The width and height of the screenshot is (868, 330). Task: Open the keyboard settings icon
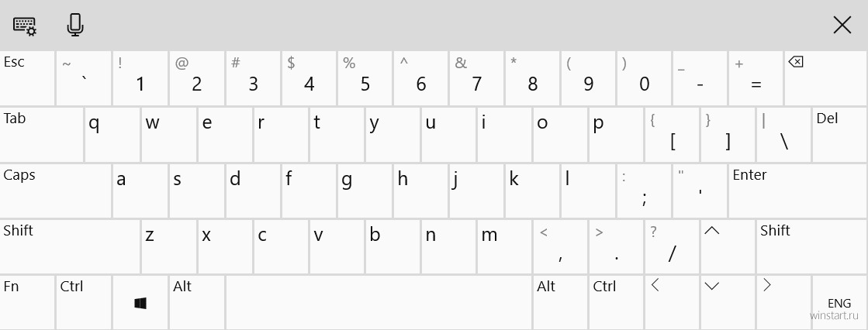point(25,26)
